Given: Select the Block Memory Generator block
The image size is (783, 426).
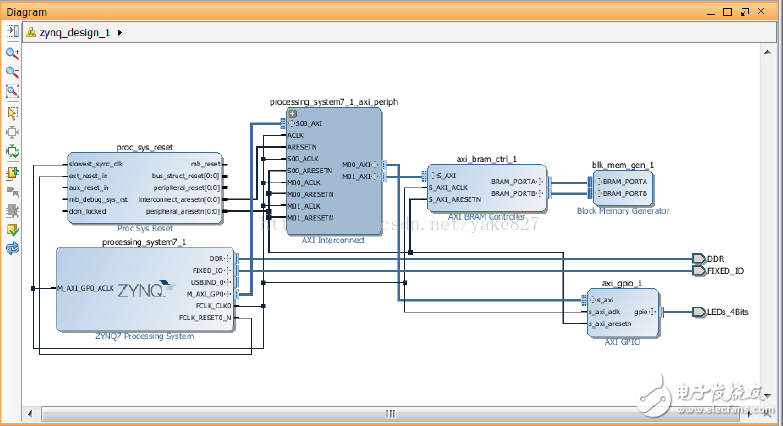Looking at the screenshot, I should [x=622, y=187].
